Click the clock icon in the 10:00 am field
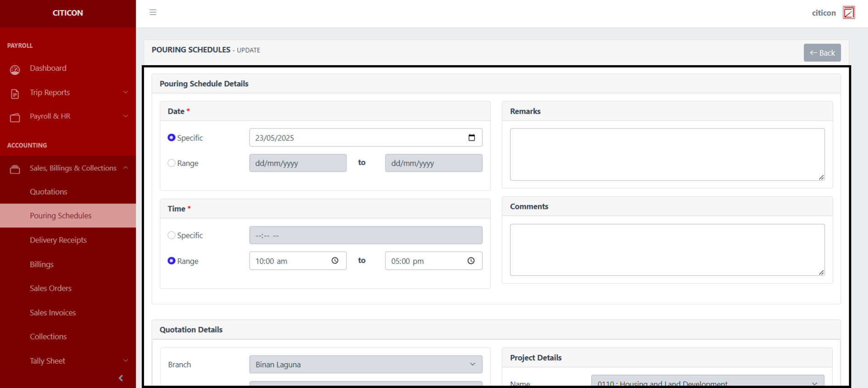The width and height of the screenshot is (868, 388). pos(335,261)
